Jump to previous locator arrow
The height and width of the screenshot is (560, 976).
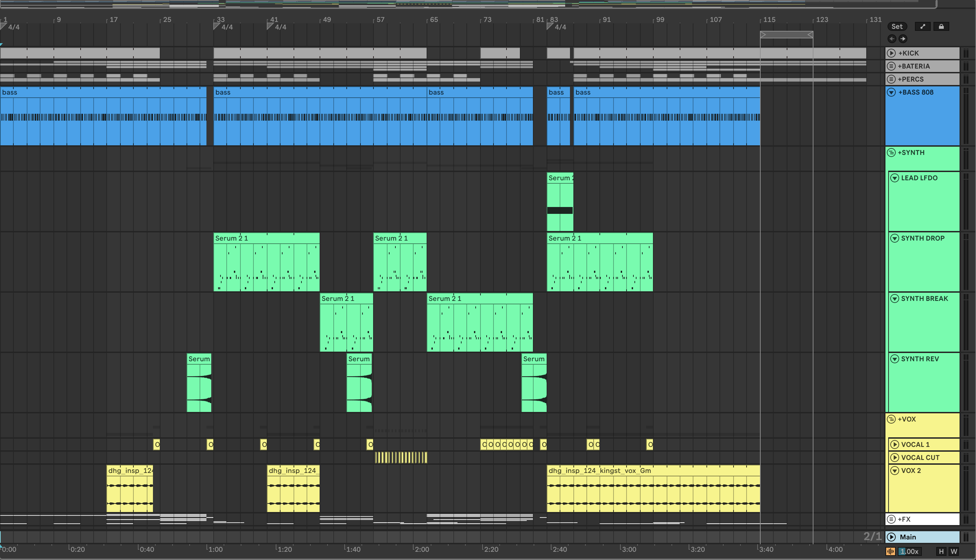[892, 38]
